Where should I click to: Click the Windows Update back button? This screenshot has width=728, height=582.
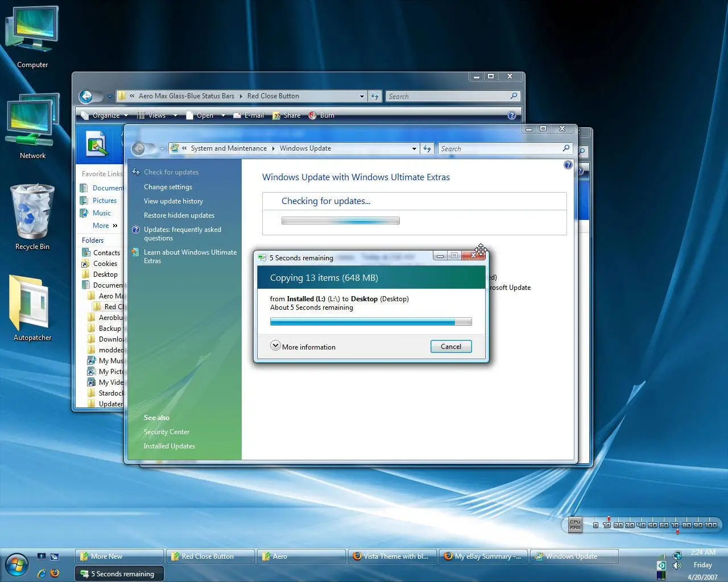[138, 148]
